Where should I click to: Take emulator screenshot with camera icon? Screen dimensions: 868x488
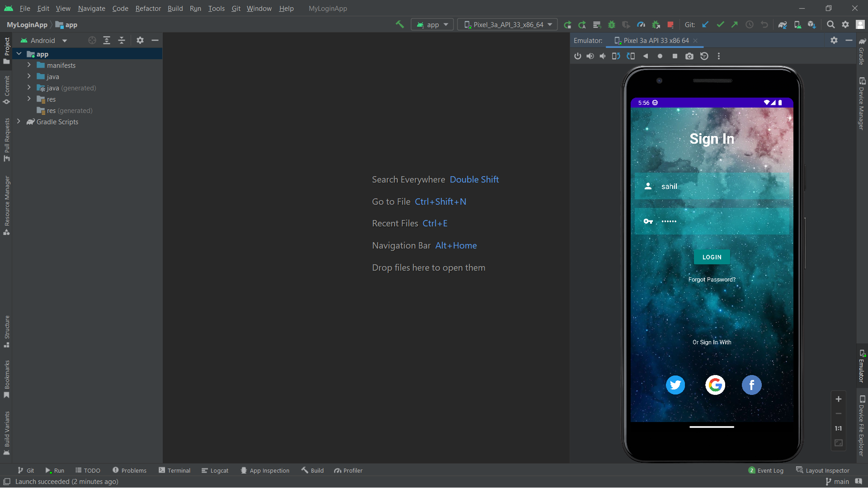689,56
